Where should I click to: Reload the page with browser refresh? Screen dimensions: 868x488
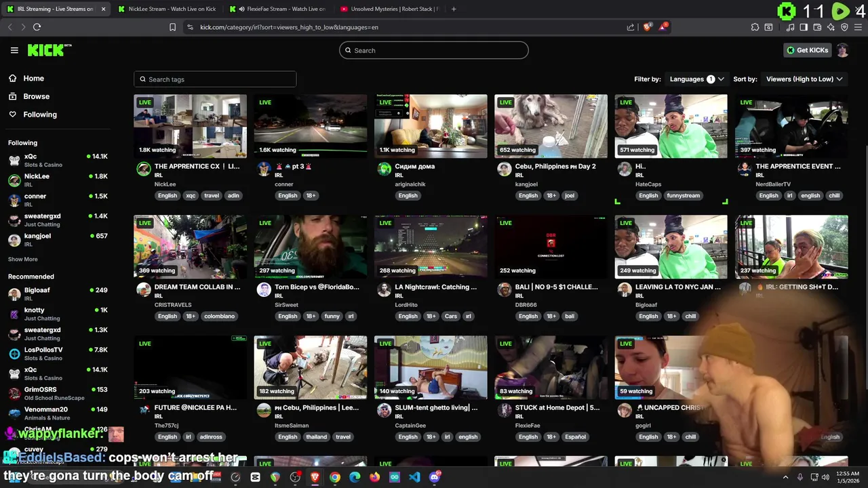coord(37,27)
